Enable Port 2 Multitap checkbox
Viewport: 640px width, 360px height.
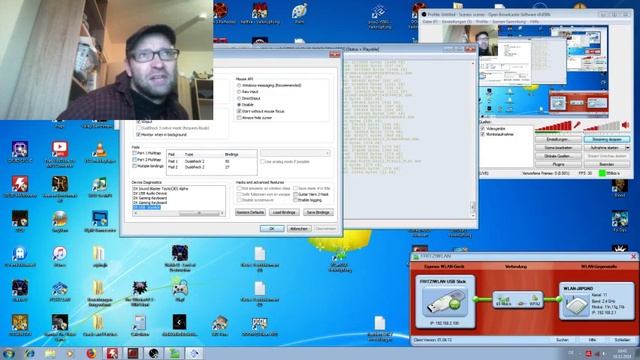135,160
